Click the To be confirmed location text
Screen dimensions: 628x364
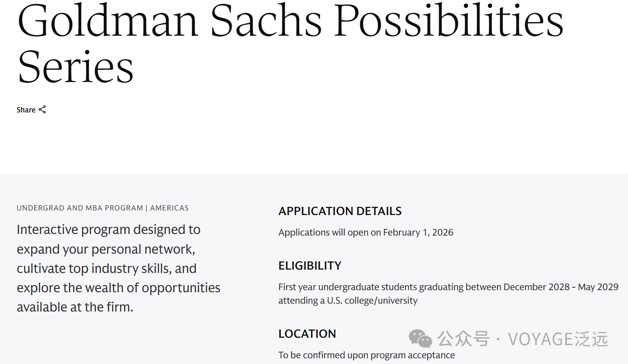366,355
